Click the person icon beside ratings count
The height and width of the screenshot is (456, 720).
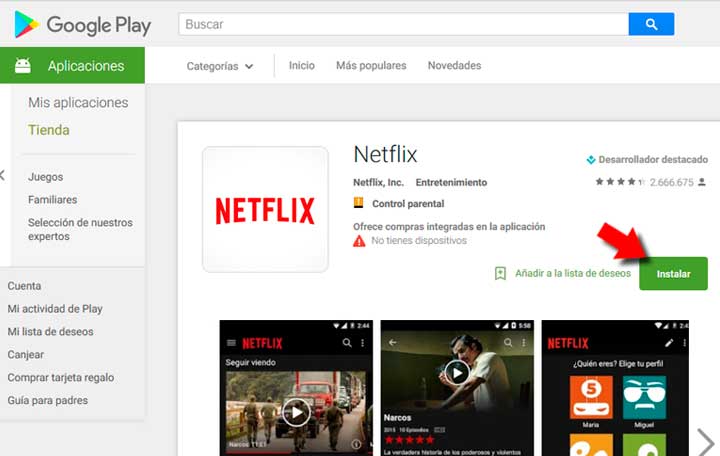tap(702, 182)
